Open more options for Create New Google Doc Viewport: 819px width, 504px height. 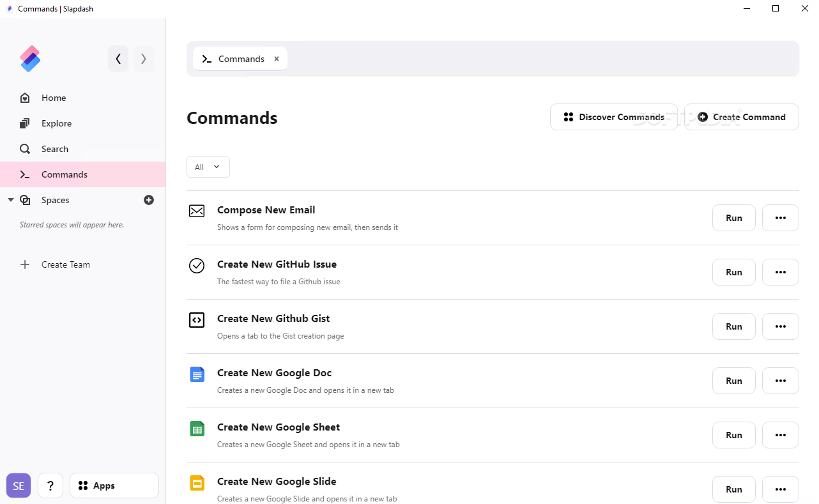point(781,381)
